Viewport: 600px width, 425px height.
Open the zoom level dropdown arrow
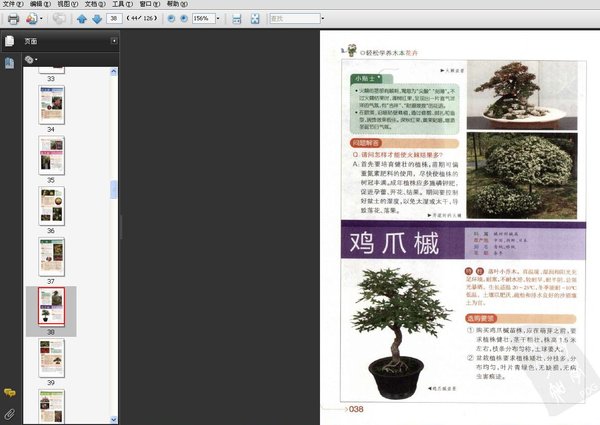pyautogui.click(x=218, y=18)
